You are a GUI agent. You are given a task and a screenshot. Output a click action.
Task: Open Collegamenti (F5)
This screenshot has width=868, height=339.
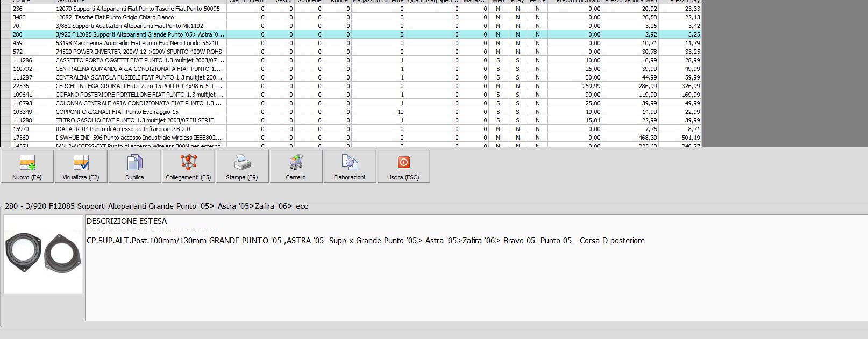(188, 166)
